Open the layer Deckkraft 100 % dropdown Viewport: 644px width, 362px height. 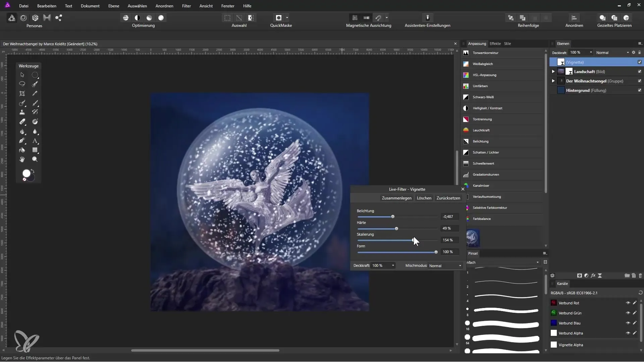pos(581,53)
